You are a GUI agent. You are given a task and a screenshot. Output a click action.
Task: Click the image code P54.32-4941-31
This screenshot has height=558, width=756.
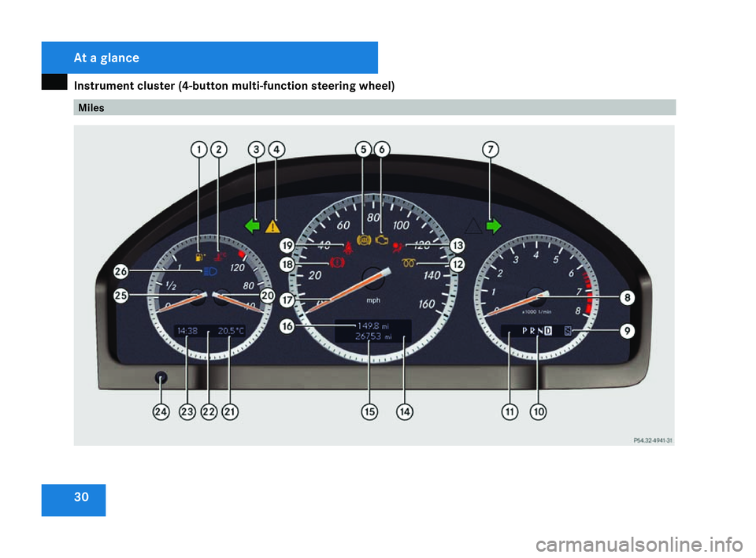[653, 441]
